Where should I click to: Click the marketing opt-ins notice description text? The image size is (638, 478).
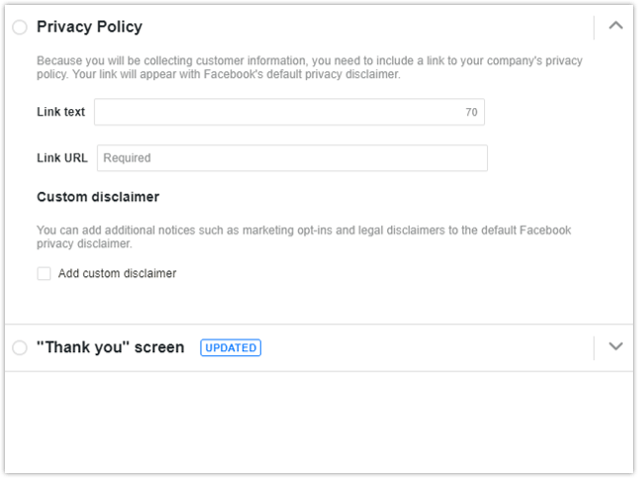tap(303, 236)
